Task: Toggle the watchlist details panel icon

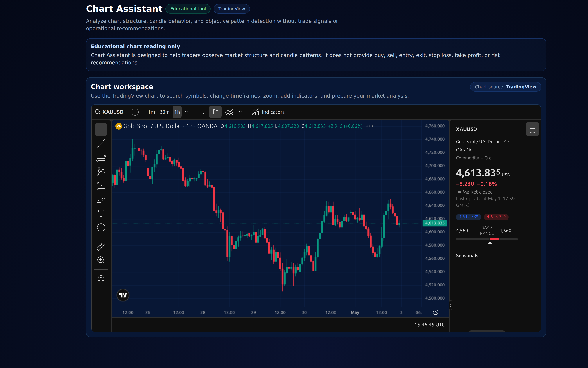Action: coord(532,129)
